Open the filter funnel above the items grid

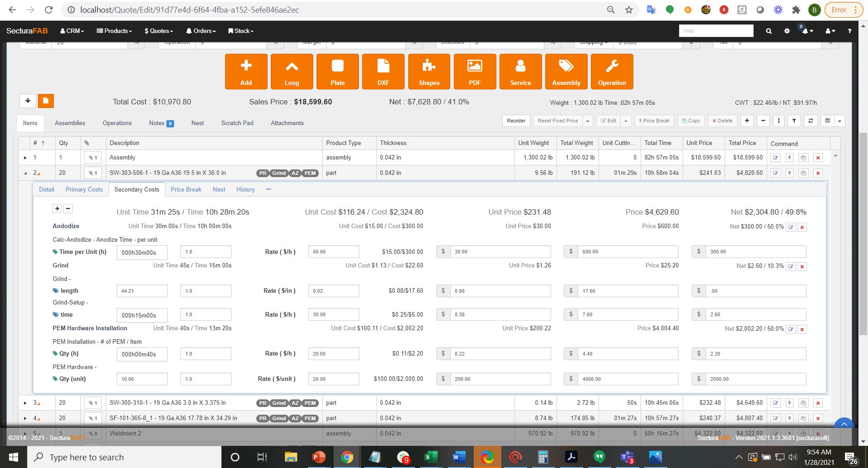(x=794, y=121)
